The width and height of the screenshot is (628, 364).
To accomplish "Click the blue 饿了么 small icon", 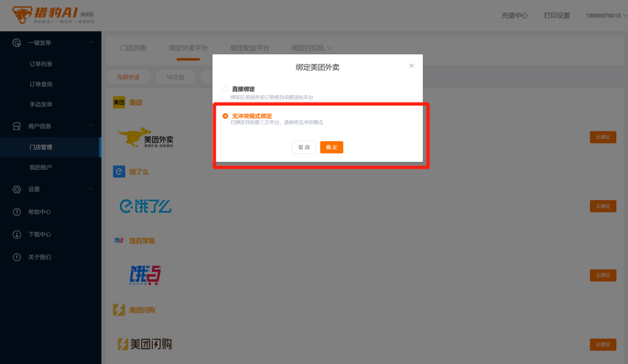I will click(119, 172).
